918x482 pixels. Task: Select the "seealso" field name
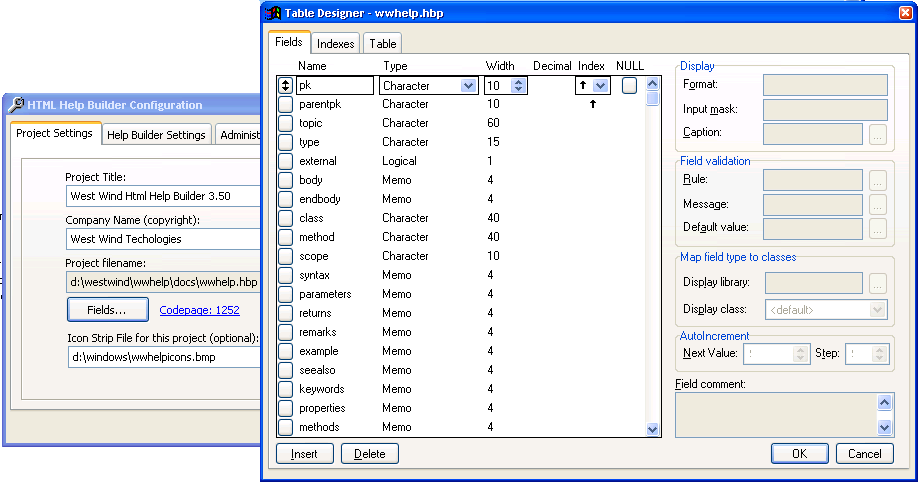(317, 370)
